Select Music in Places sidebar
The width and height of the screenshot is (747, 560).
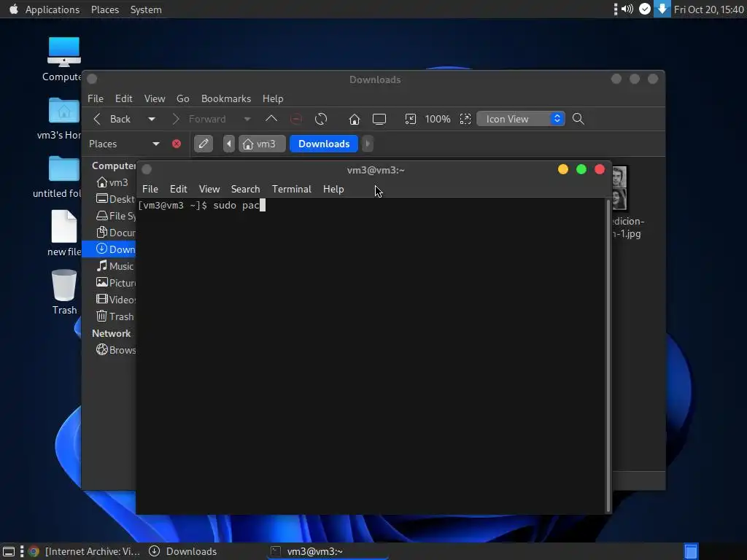pyautogui.click(x=115, y=266)
